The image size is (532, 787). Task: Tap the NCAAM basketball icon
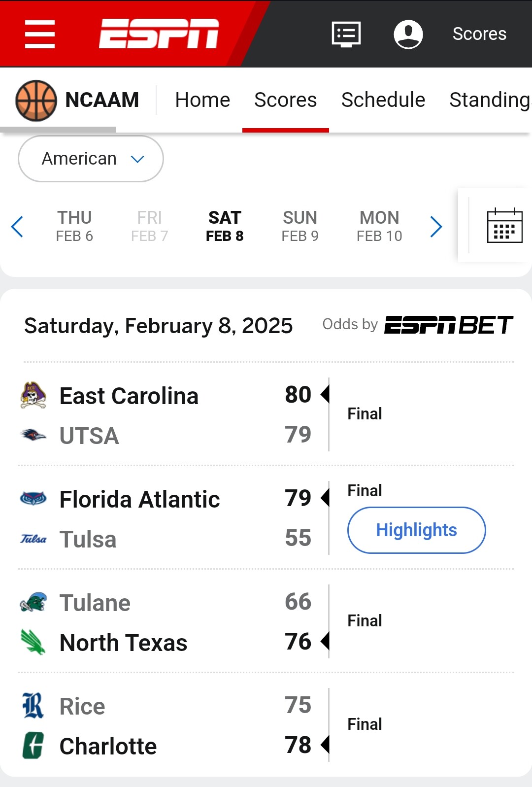[x=36, y=101]
